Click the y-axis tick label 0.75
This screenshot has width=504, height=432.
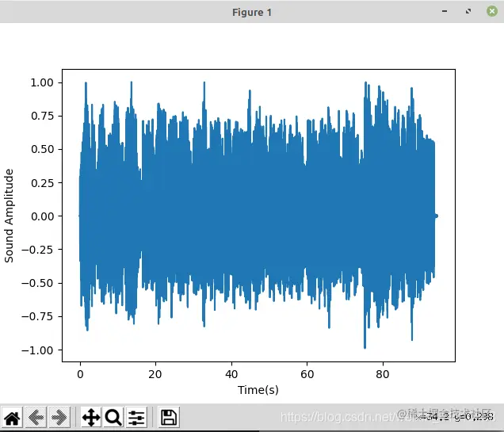[42, 116]
